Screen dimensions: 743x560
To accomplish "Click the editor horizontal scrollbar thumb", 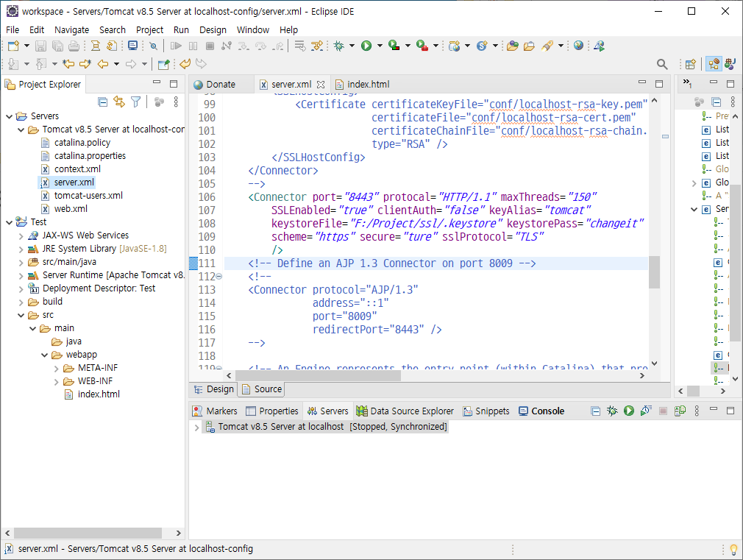I will tap(318, 376).
